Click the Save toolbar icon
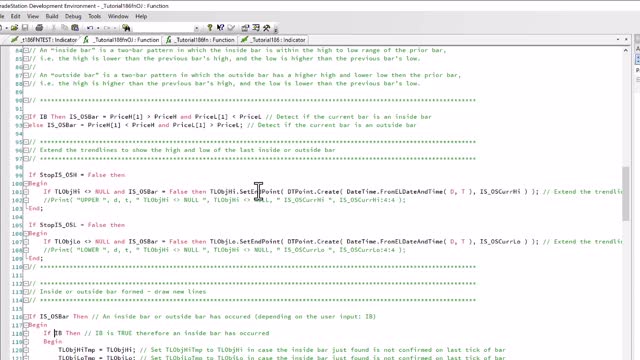 click(x=25, y=28)
